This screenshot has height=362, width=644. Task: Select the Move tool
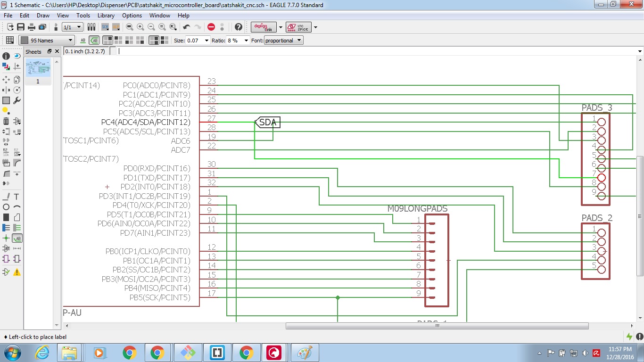[6, 79]
